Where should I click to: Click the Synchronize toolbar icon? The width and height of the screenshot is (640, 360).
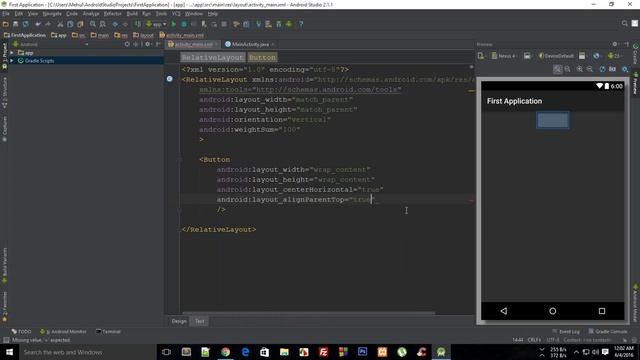(x=26, y=24)
